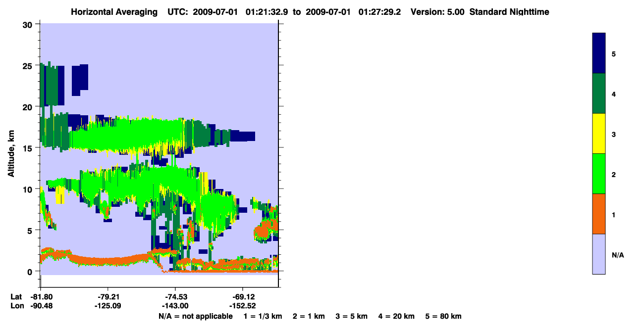Click the colorbar label '1'
The height and width of the screenshot is (330, 644).
pyautogui.click(x=614, y=215)
